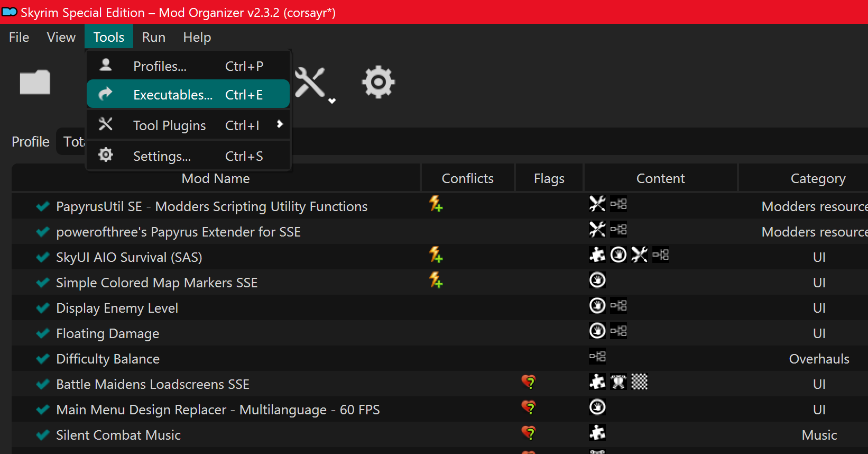868x454 pixels.
Task: Click the Executables arrow icon in menu
Action: click(106, 94)
